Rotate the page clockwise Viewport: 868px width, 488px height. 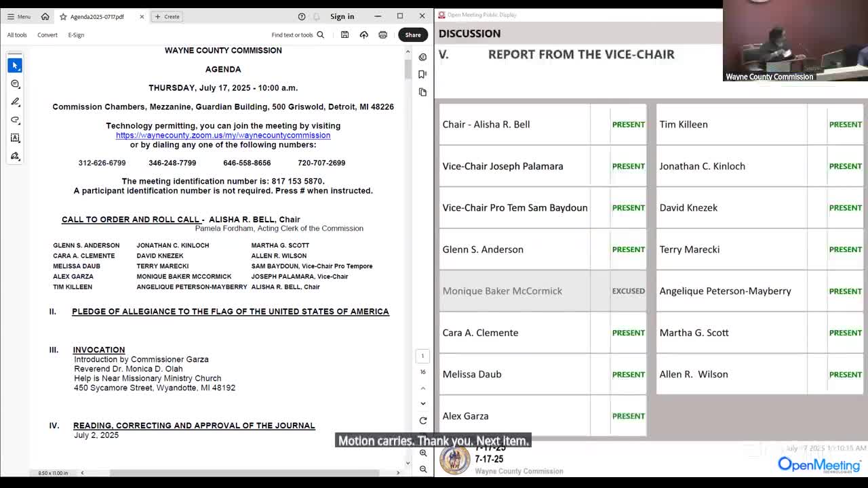pyautogui.click(x=422, y=420)
